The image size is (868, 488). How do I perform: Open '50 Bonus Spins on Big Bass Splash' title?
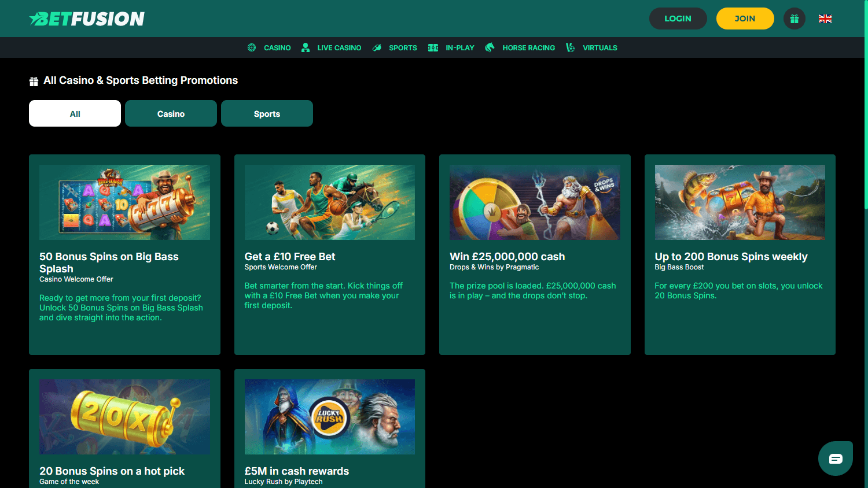pyautogui.click(x=109, y=263)
